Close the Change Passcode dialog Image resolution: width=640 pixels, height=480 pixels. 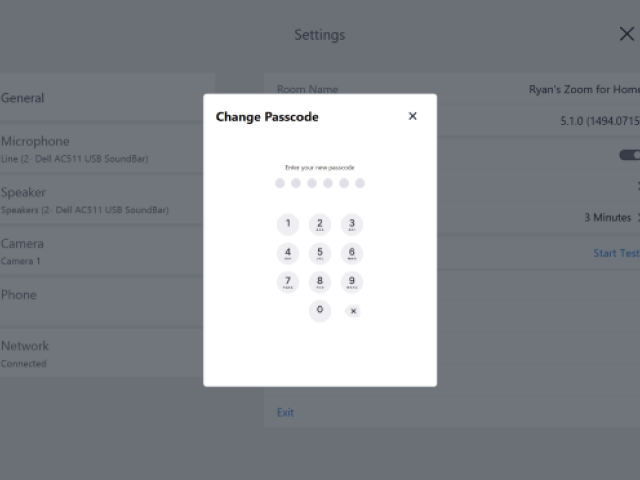coord(412,117)
